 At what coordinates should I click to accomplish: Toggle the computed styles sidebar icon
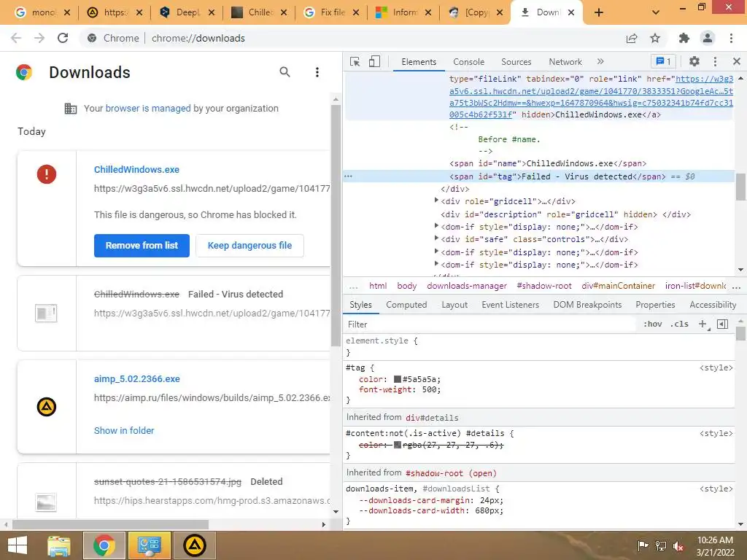pos(722,324)
